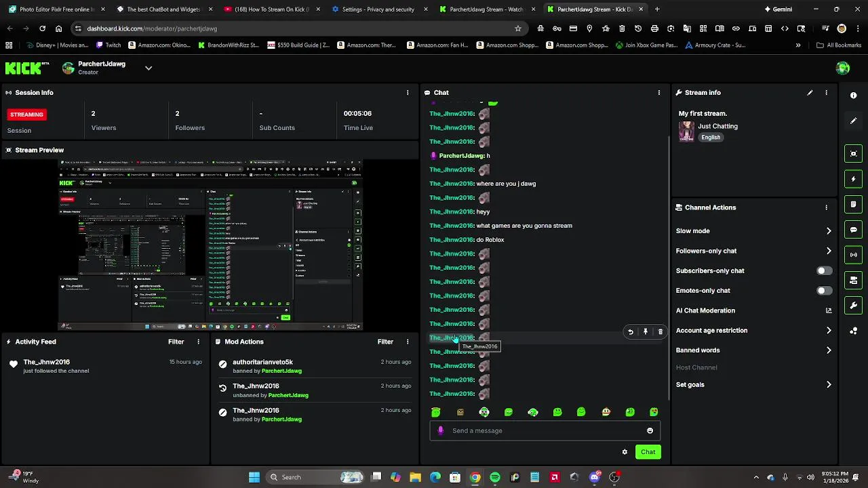The image size is (868, 488).
Task: Click the Just Chatting category thumbnail
Action: [686, 131]
